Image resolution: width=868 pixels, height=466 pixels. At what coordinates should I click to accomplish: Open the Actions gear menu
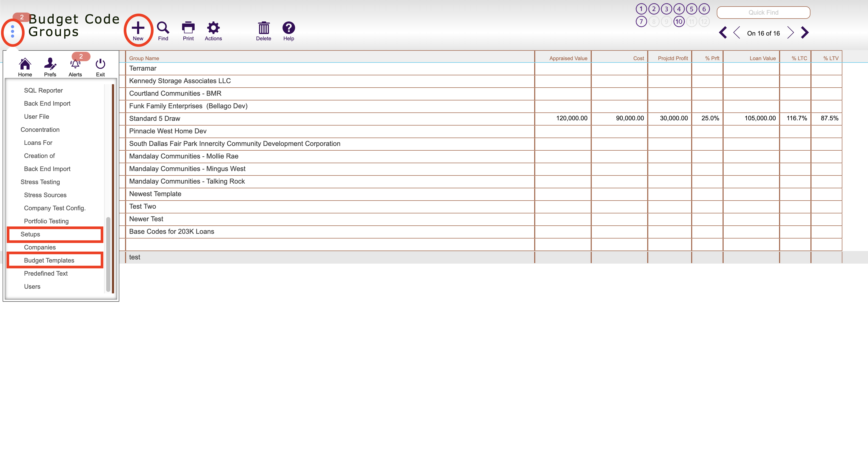coord(213,31)
